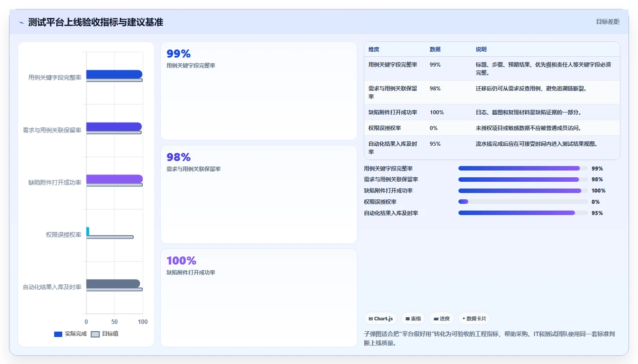Click the icon beside the page title

pos(21,22)
